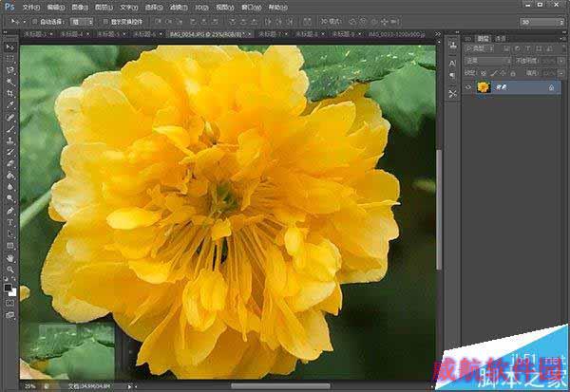The height and width of the screenshot is (392, 570).
Task: Open the 图像 (Image) menu
Action: (x=80, y=8)
